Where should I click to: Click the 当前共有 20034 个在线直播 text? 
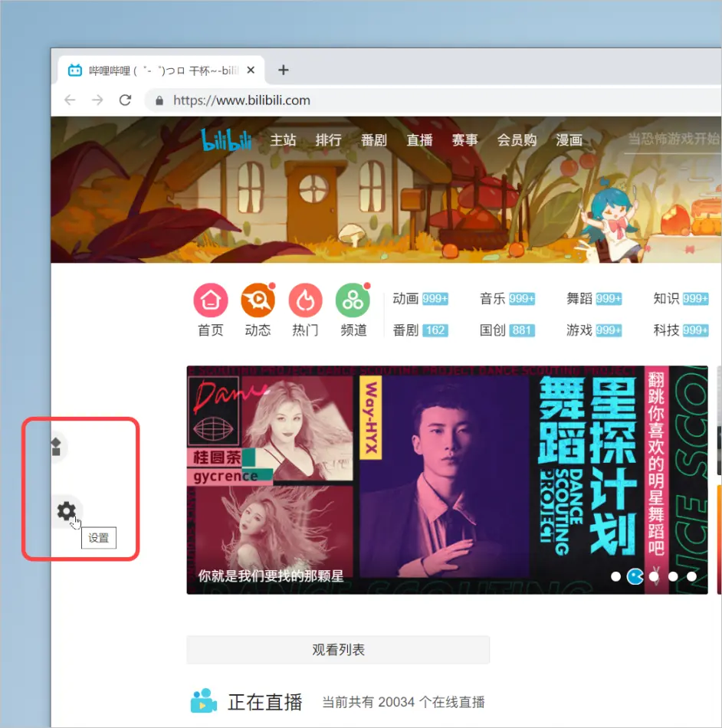click(x=403, y=702)
